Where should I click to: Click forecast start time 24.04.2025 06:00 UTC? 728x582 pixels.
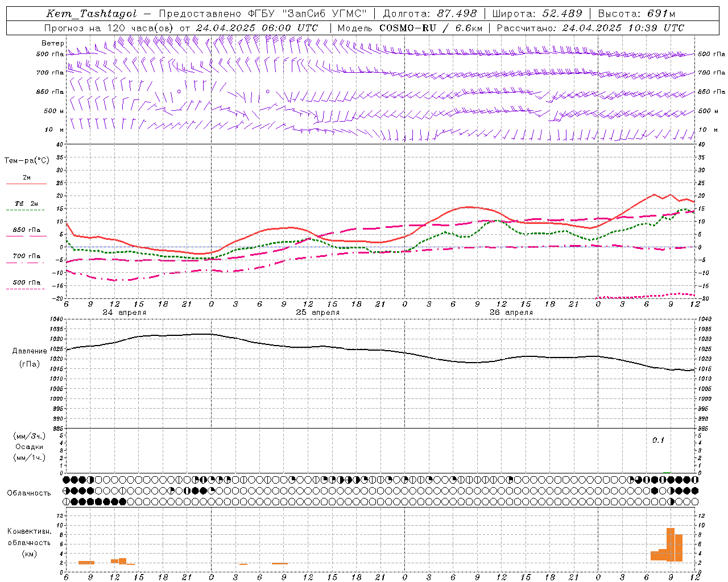pos(257,28)
